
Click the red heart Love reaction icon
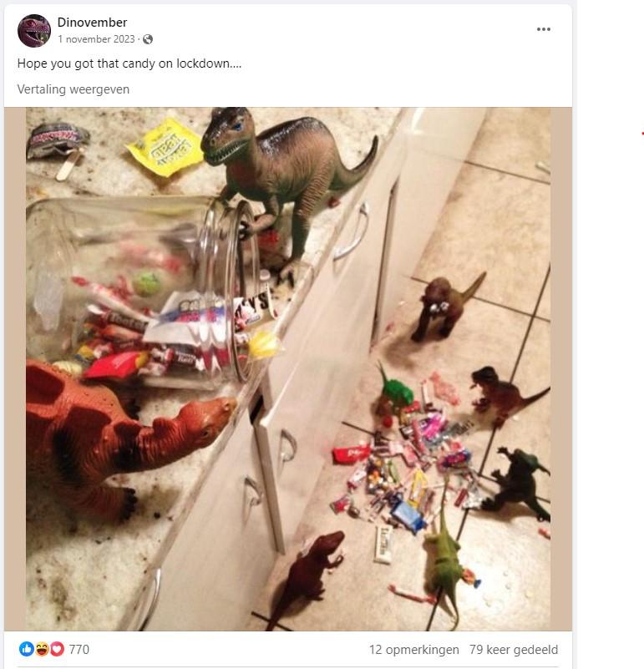57,649
